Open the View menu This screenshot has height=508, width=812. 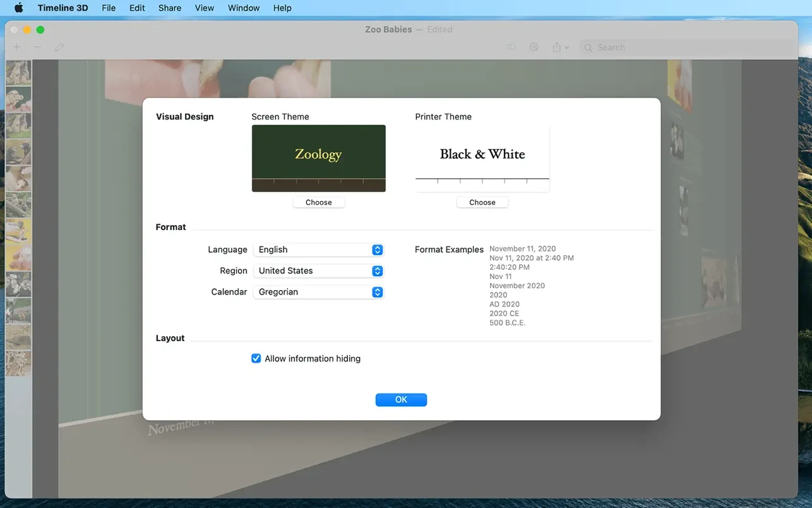click(x=204, y=8)
